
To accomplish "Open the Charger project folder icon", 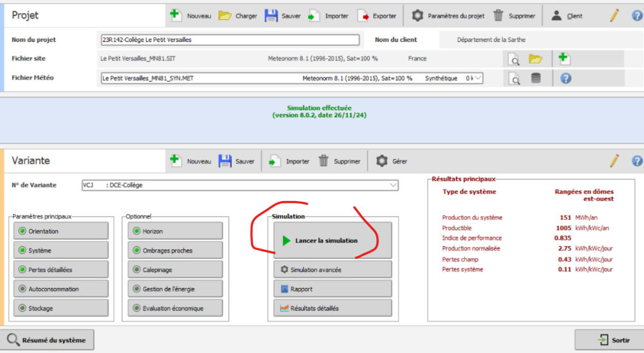I will click(225, 15).
